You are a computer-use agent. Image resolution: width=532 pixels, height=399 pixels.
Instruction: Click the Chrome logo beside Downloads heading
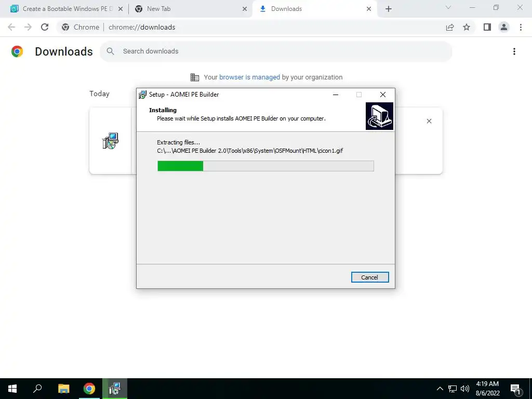(x=17, y=51)
